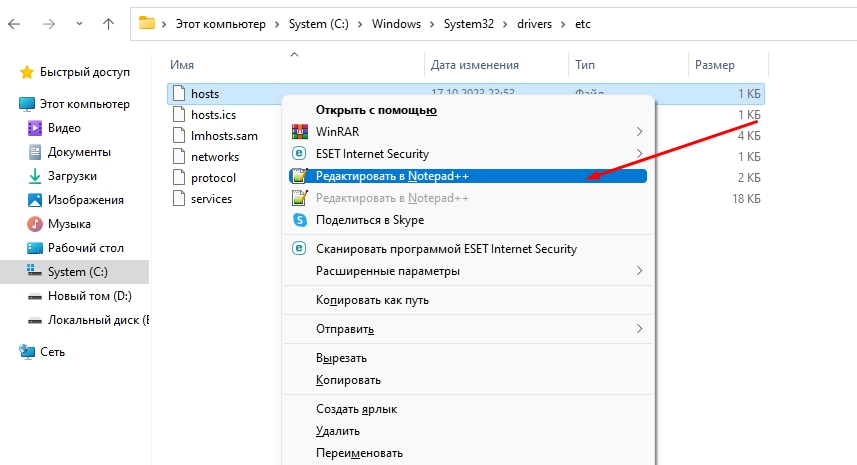Open Новый том (D:) drive

coord(89,296)
